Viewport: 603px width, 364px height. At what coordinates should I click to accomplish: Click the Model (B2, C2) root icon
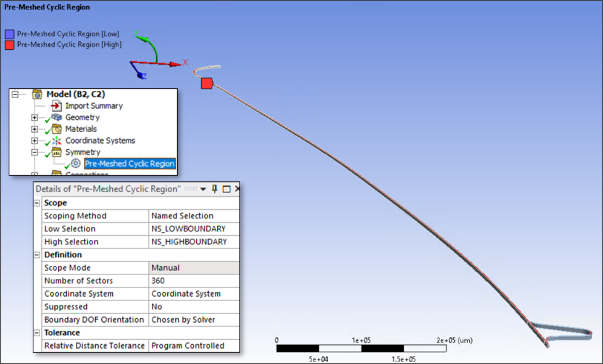coord(37,94)
